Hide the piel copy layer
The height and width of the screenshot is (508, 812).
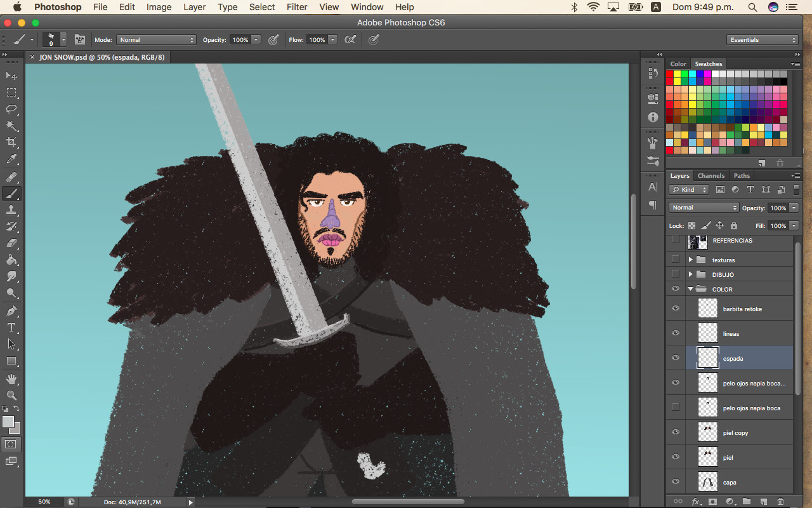676,432
